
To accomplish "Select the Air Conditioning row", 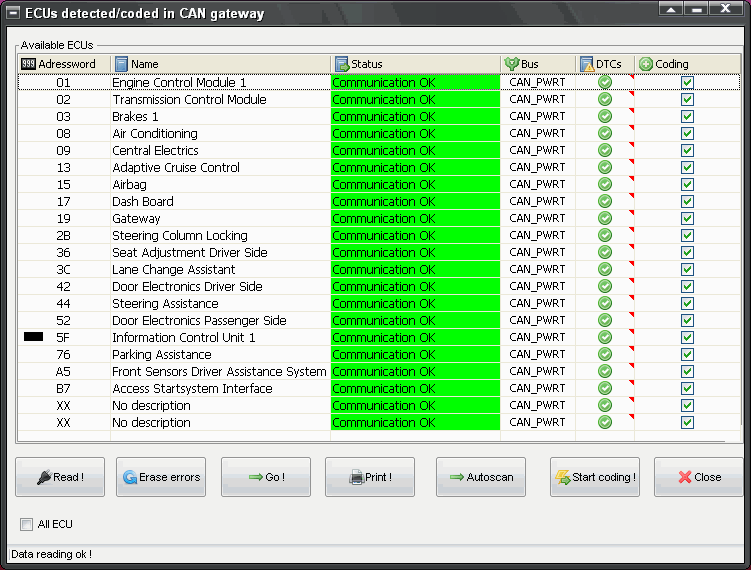I will pyautogui.click(x=379, y=133).
